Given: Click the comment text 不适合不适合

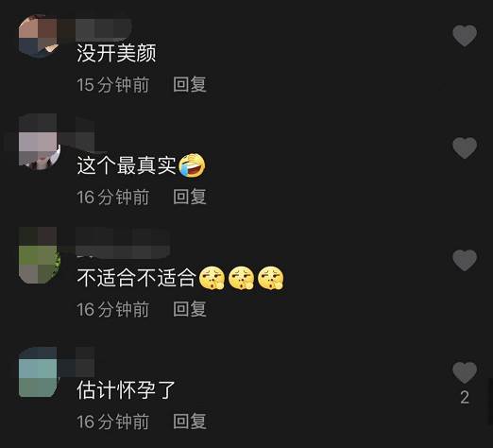Looking at the screenshot, I should click(x=137, y=278).
